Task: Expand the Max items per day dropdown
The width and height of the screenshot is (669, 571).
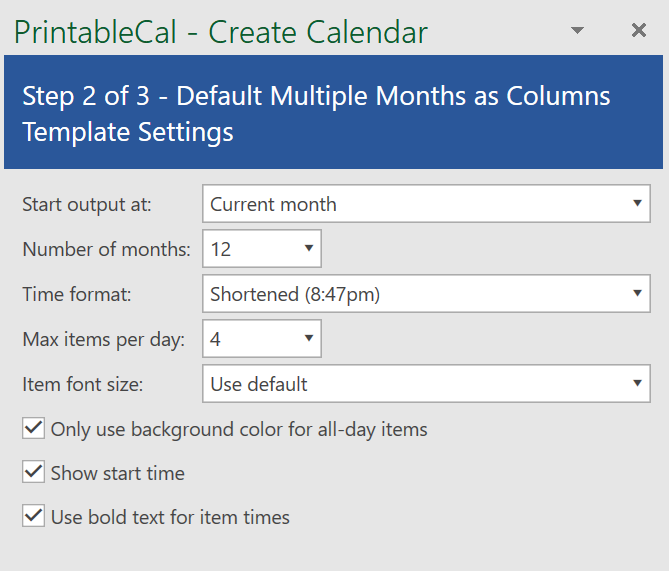Action: pyautogui.click(x=262, y=339)
